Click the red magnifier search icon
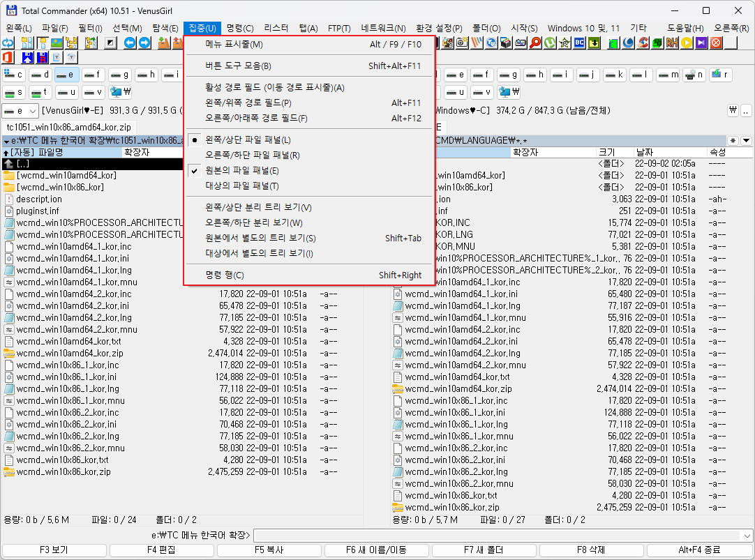 coord(535,43)
